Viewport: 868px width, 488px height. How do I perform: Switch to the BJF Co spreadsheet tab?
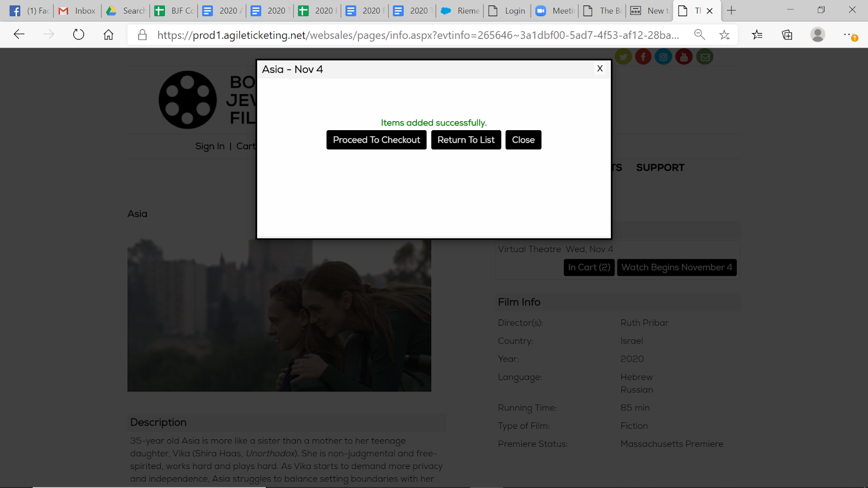click(x=174, y=10)
